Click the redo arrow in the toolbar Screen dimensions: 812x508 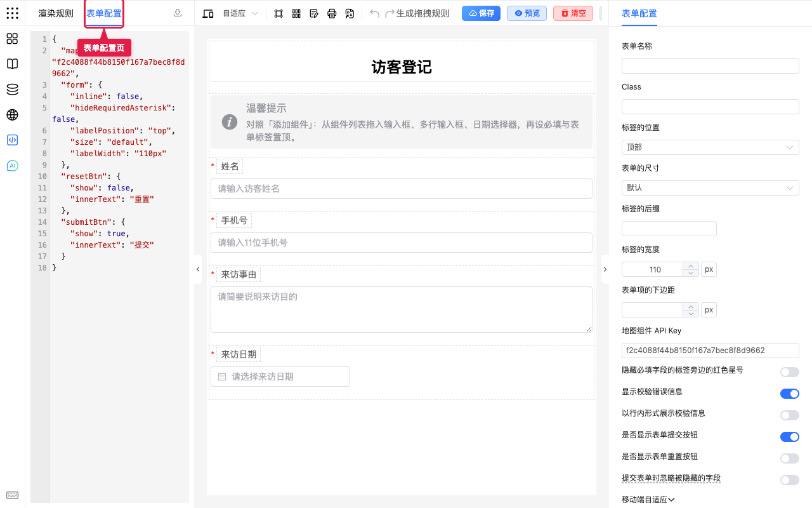[390, 13]
